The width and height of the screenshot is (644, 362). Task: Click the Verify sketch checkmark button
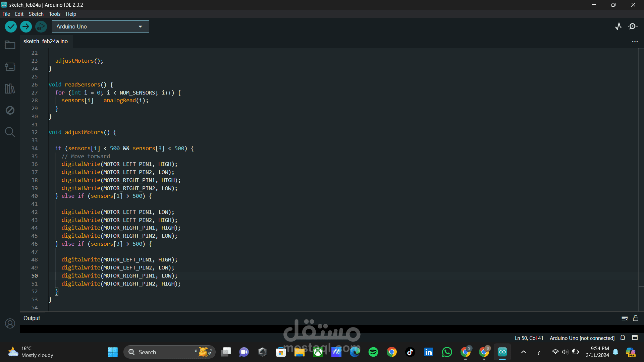11,26
